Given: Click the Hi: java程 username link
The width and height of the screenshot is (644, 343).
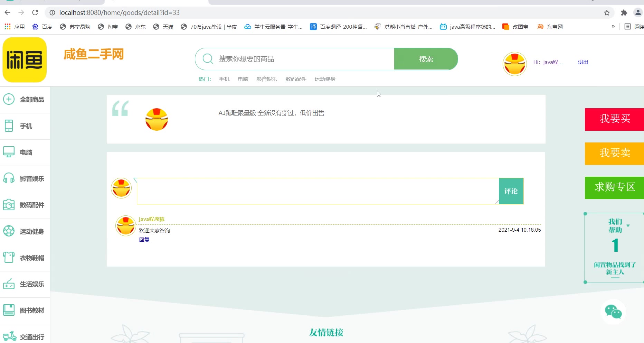Looking at the screenshot, I should [x=548, y=62].
